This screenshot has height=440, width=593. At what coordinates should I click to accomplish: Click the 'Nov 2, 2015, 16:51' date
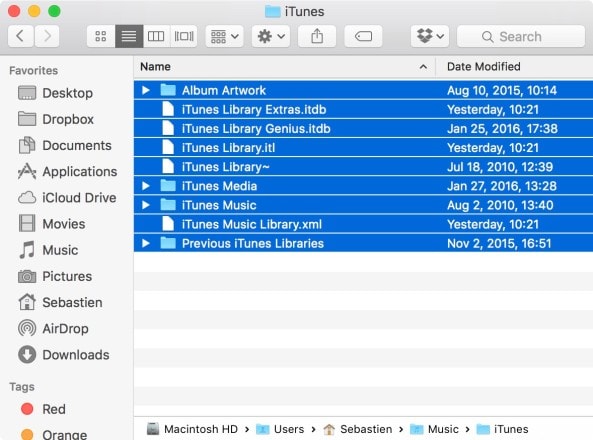[x=499, y=243]
